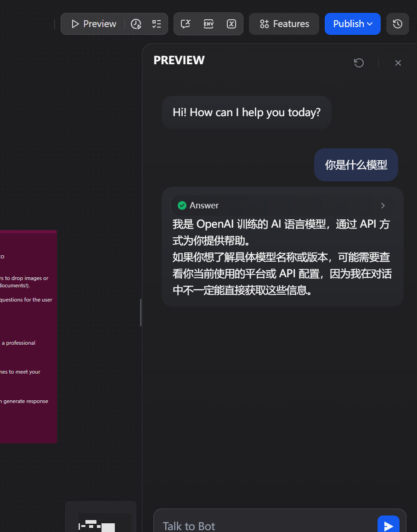Screen dimensions: 417x532
Task: Click the canvas minimap thumbnail
Action: (101, 518)
